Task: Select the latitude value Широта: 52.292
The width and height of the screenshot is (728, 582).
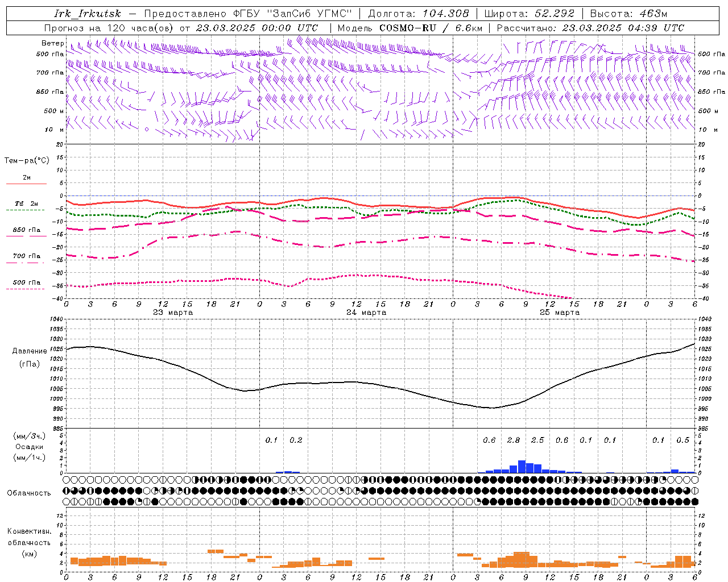Action: [530, 14]
